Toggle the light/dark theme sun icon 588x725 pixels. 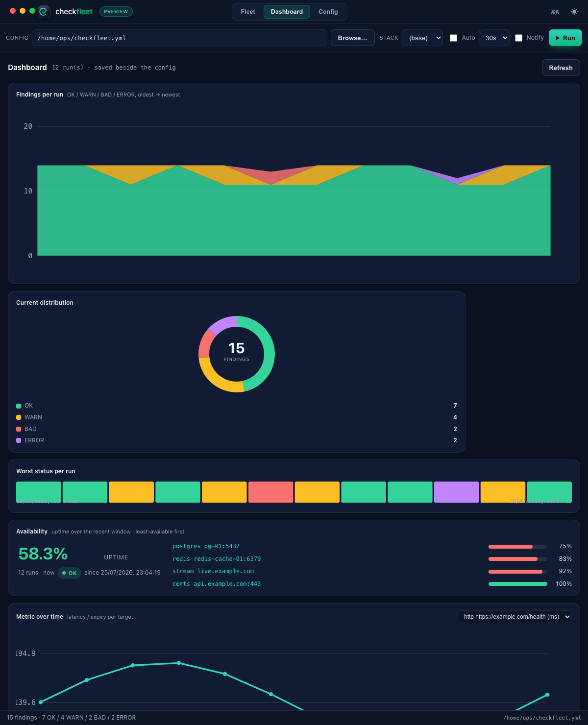(x=574, y=12)
